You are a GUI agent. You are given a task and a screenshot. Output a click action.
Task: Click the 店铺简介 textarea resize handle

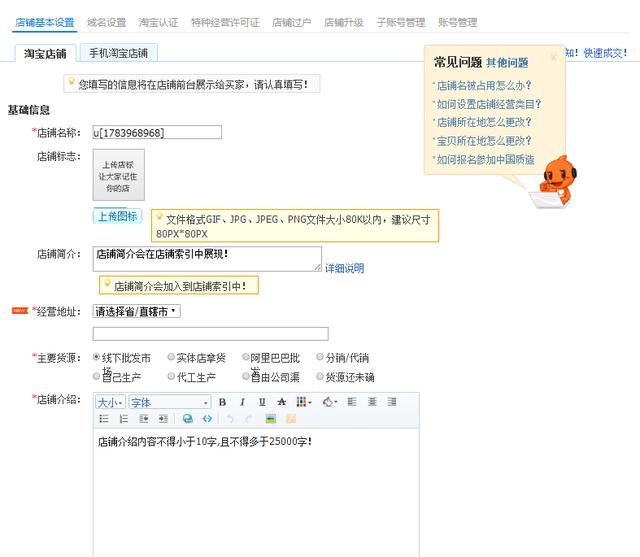(318, 267)
